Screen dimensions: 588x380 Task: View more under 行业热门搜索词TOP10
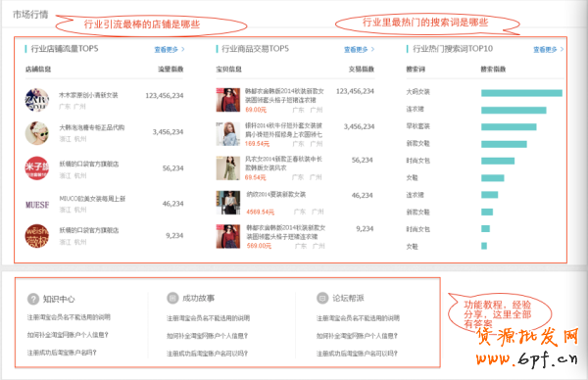coord(548,50)
